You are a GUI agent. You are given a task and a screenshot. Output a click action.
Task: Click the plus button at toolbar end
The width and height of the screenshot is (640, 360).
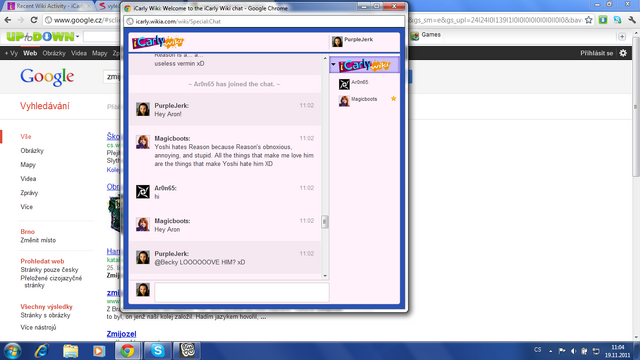coord(622,37)
